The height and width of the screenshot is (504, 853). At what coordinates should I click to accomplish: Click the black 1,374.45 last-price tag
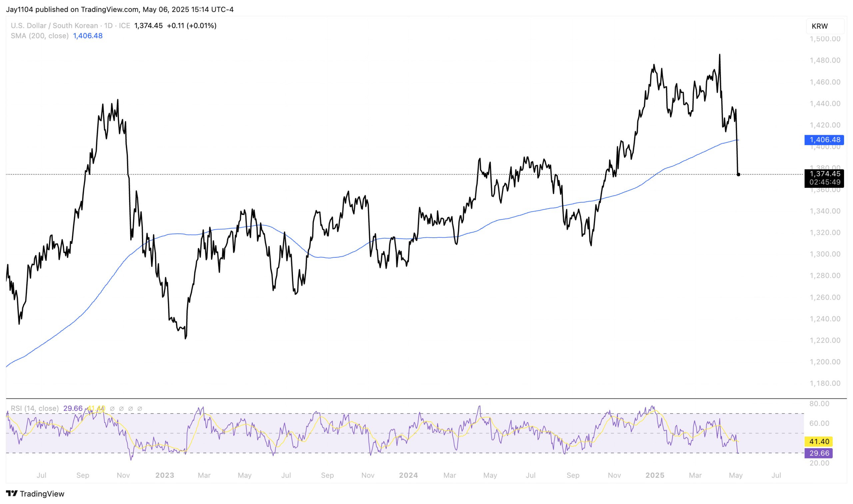tap(825, 173)
